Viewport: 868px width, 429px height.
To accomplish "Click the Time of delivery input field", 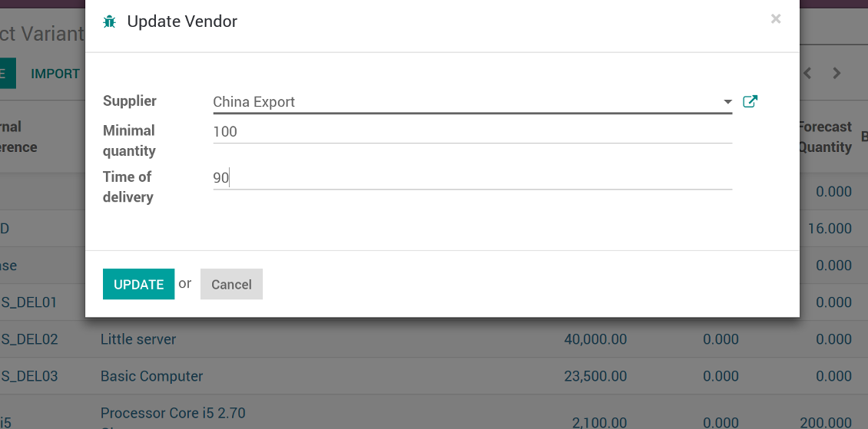I will 472,178.
